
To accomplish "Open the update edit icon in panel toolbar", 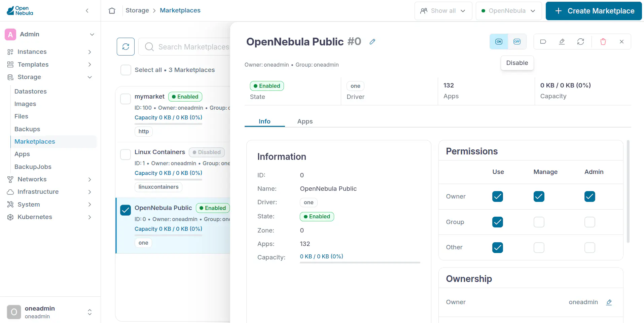I will pyautogui.click(x=562, y=42).
